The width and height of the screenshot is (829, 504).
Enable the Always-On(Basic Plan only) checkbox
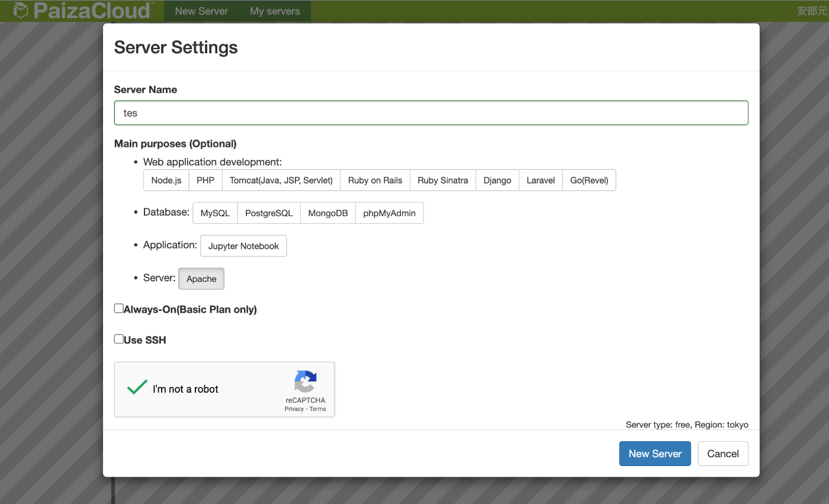pyautogui.click(x=118, y=308)
